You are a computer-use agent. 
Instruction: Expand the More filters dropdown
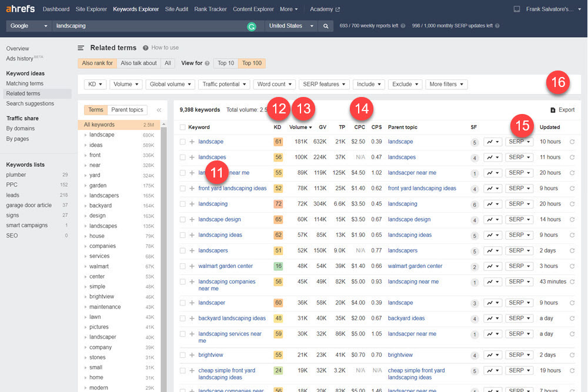point(446,84)
